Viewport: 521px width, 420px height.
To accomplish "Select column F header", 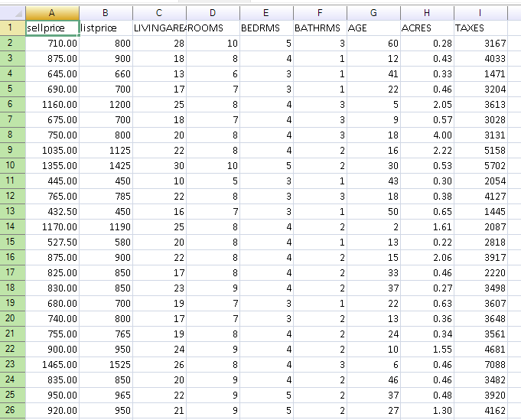I will click(320, 13).
